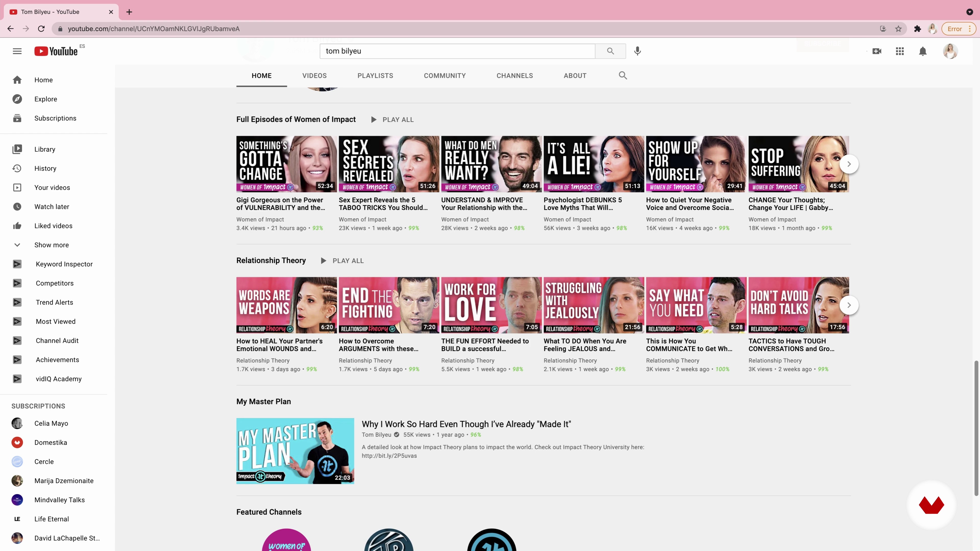Image resolution: width=980 pixels, height=551 pixels.
Task: Open 'It's All a Lie' thumbnail
Action: pyautogui.click(x=593, y=164)
